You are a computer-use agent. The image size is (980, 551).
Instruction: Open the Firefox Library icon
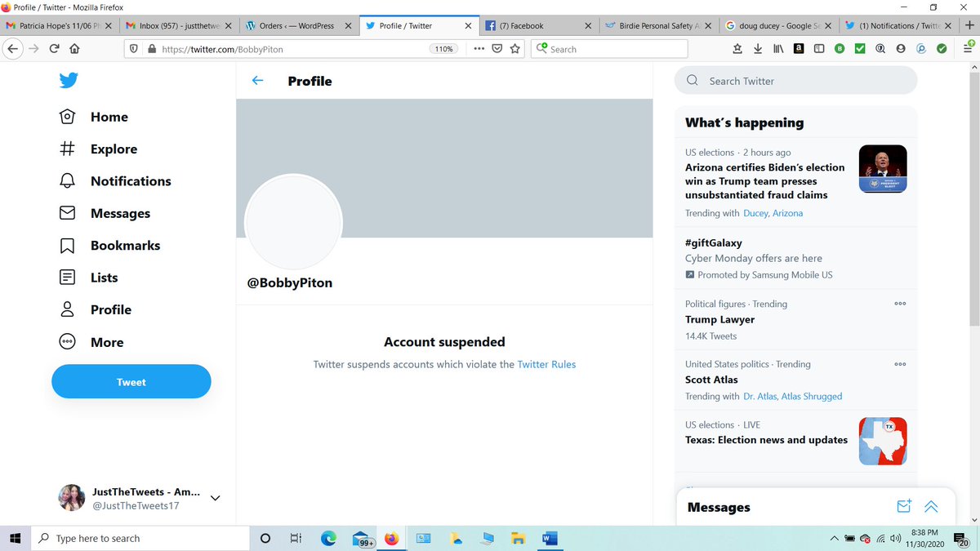point(778,49)
